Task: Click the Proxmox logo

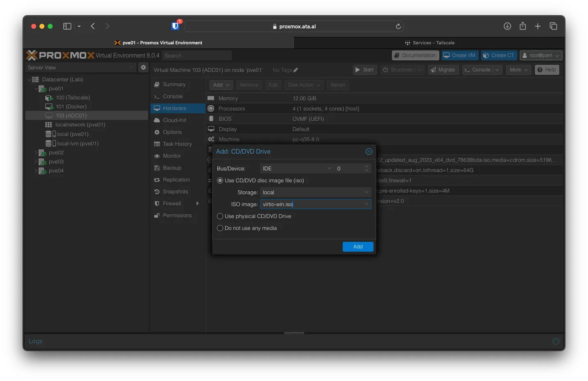Action: point(60,55)
